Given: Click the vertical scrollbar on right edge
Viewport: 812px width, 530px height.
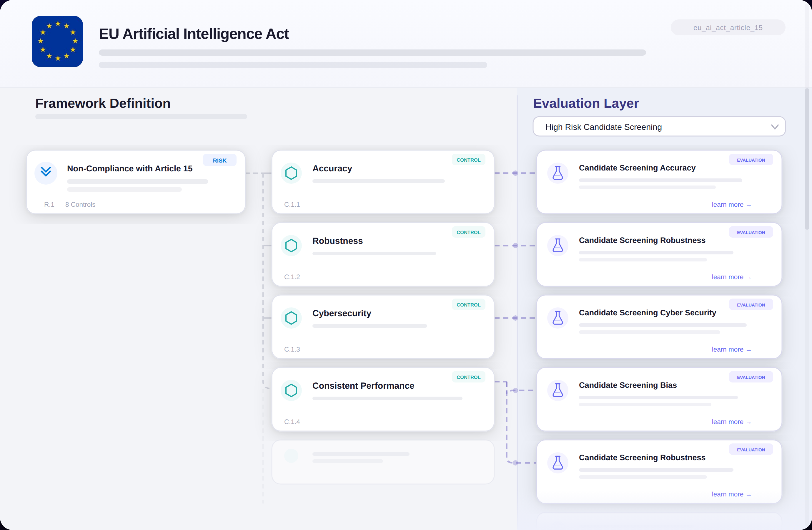Looking at the screenshot, I should coord(806,159).
